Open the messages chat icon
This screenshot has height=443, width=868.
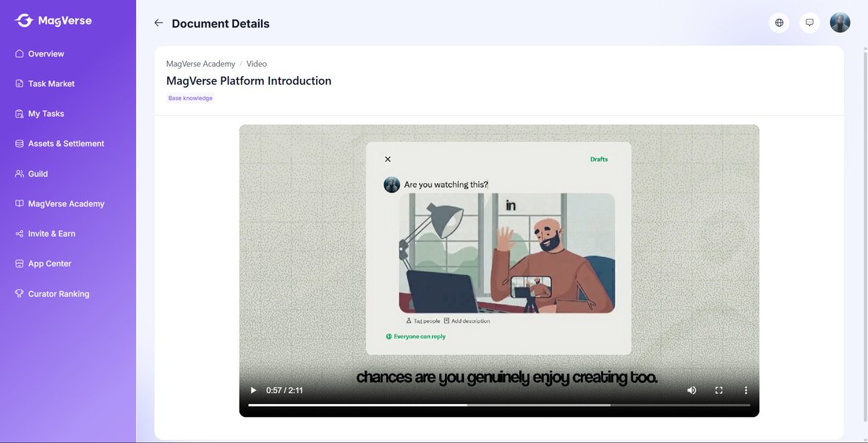click(809, 22)
